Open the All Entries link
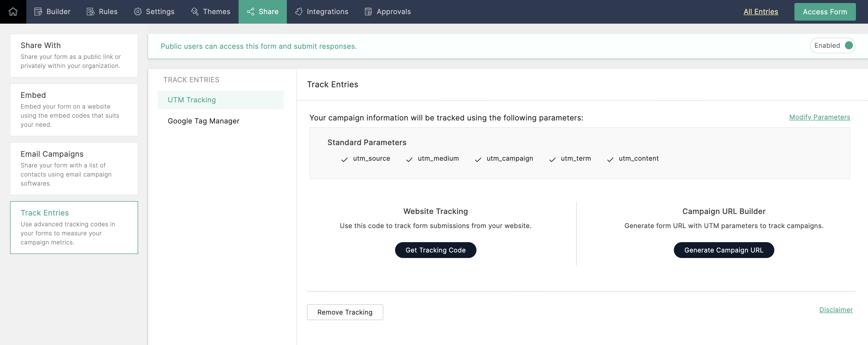Viewport: 868px width, 345px height. [x=761, y=12]
